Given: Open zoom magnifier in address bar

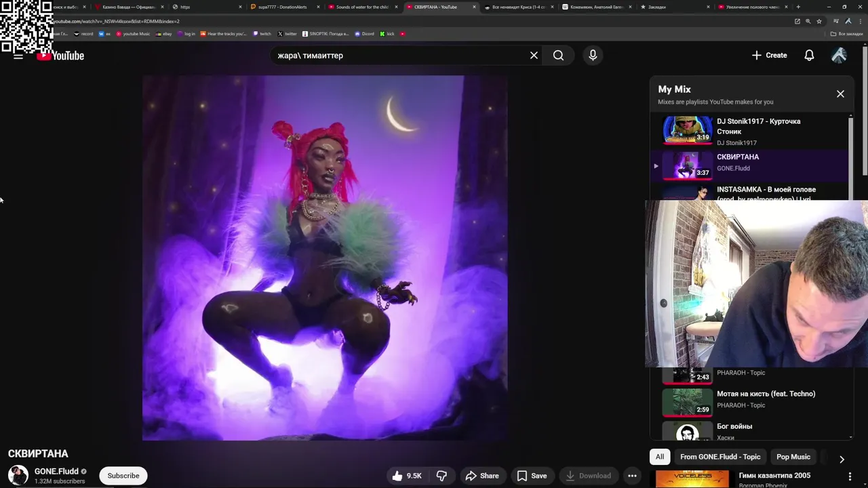Looking at the screenshot, I should coord(808,21).
